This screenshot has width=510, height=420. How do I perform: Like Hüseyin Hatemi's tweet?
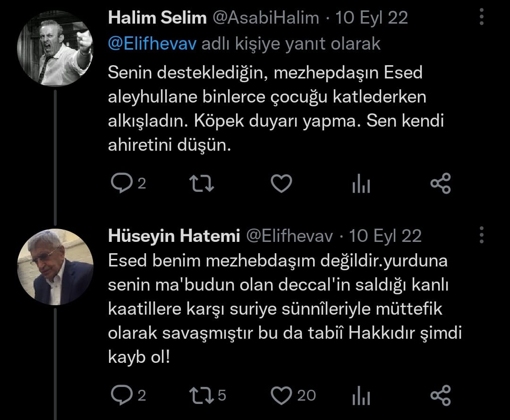coord(282,395)
